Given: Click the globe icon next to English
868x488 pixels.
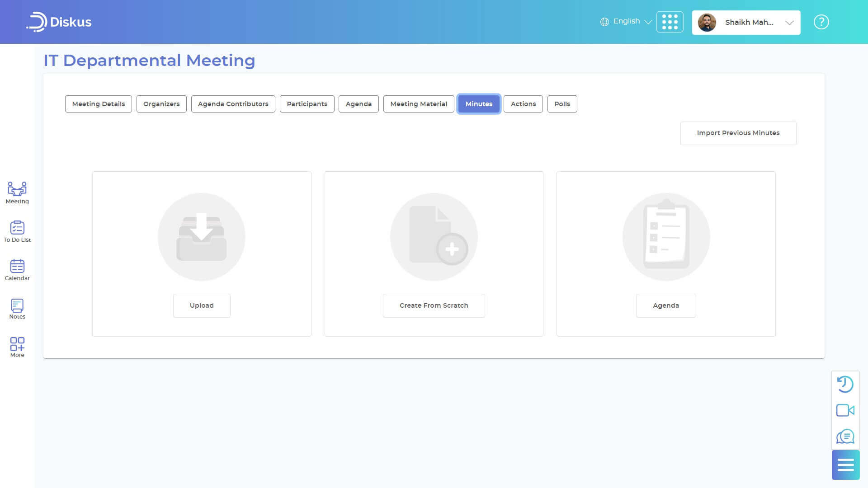Looking at the screenshot, I should pyautogui.click(x=604, y=21).
